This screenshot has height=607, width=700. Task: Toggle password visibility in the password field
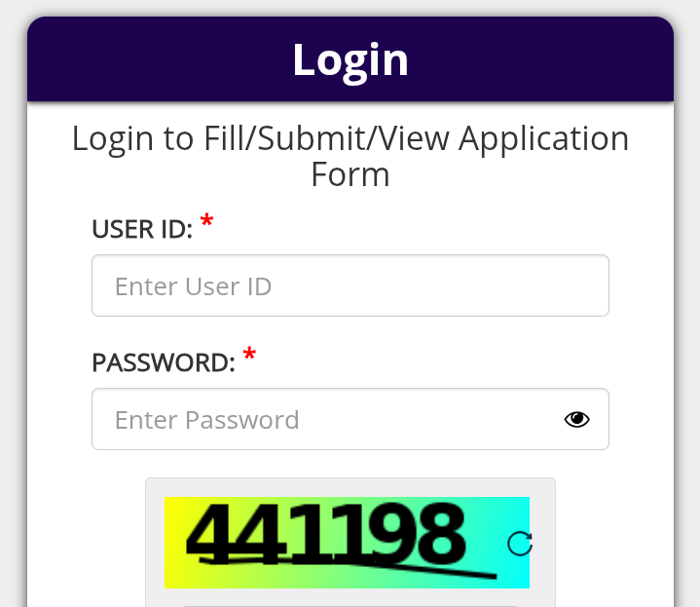(577, 419)
